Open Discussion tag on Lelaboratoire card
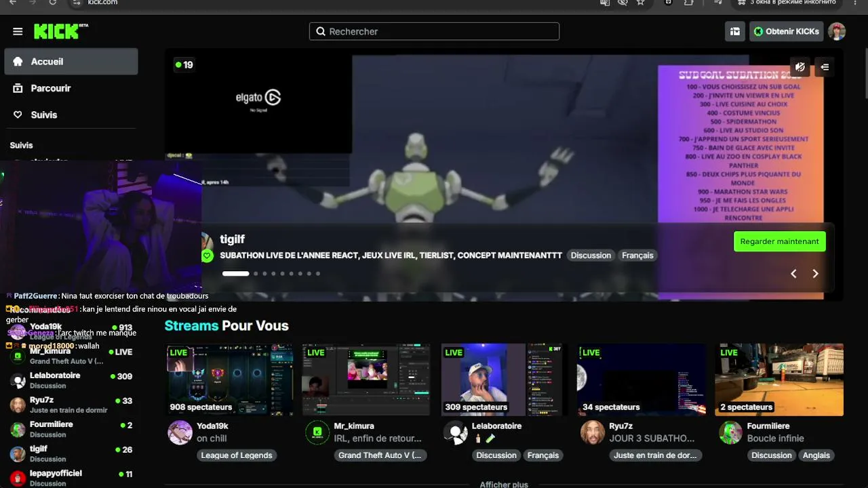 click(496, 455)
